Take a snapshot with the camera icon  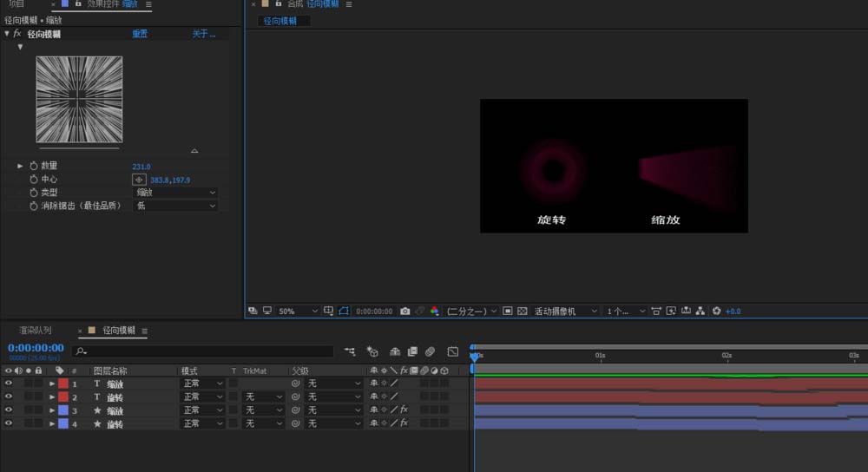pyautogui.click(x=405, y=311)
